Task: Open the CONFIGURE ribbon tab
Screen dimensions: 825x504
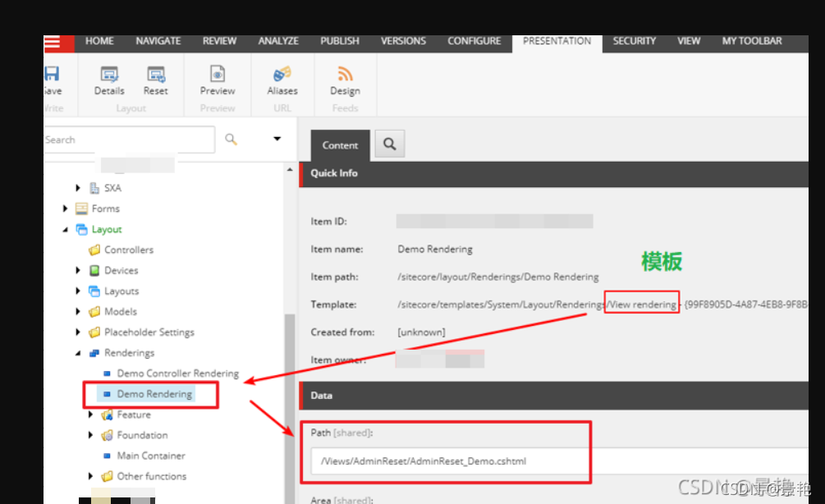Action: click(474, 41)
